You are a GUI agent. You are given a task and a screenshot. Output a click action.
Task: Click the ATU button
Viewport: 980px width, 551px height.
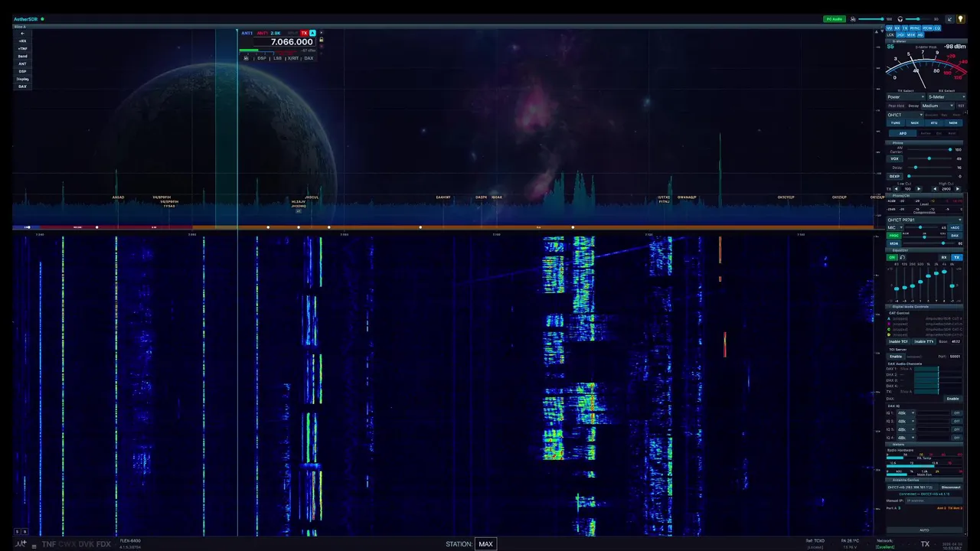(934, 122)
